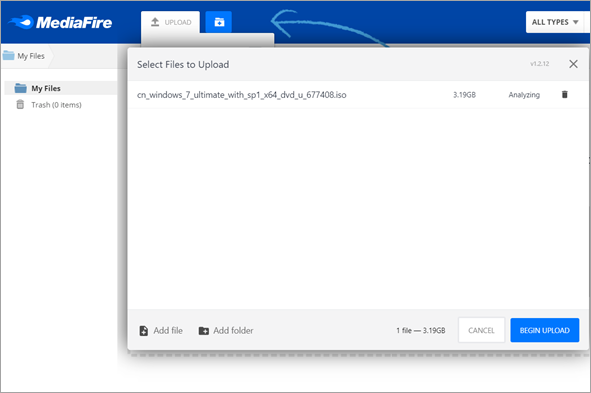Open Trash (0 items) in sidebar
This screenshot has width=591, height=393.
click(x=49, y=105)
